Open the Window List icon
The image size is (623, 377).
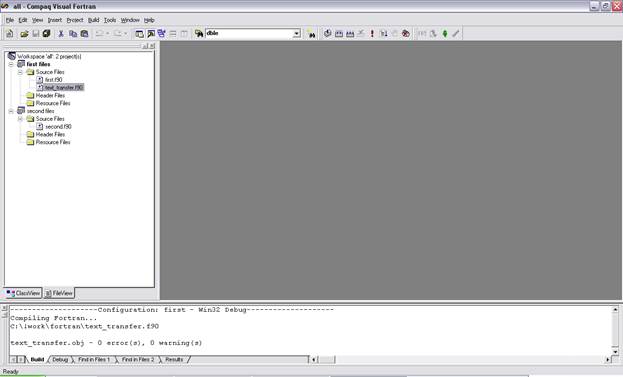pyautogui.click(x=162, y=34)
